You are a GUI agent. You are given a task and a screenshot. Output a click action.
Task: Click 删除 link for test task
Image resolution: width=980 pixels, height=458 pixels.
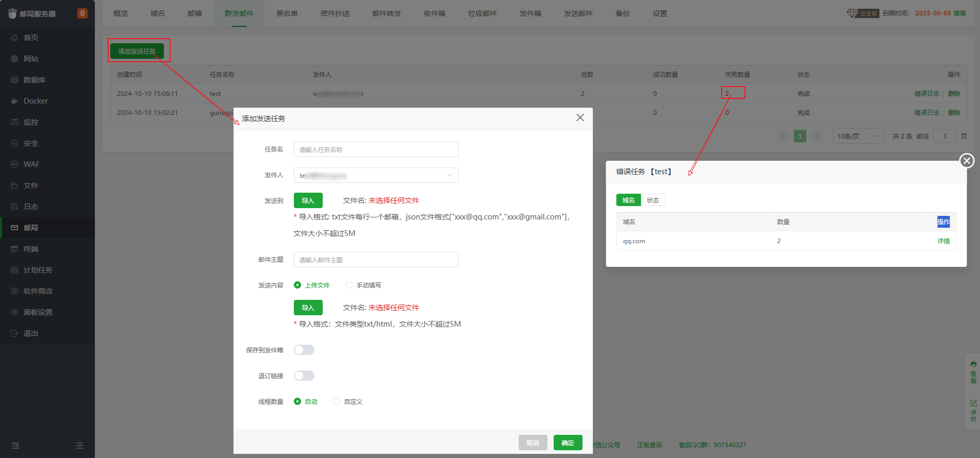click(954, 93)
